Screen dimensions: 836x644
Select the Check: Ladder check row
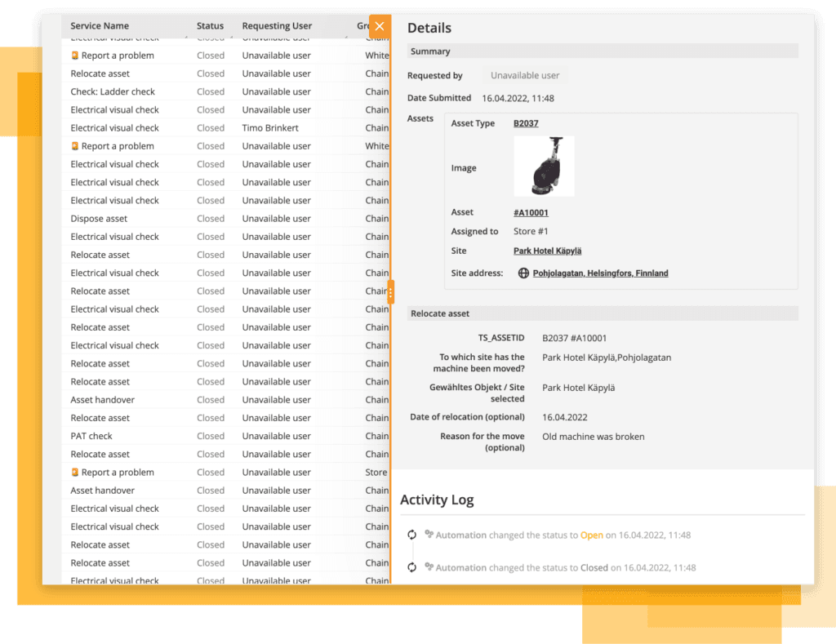(x=226, y=91)
